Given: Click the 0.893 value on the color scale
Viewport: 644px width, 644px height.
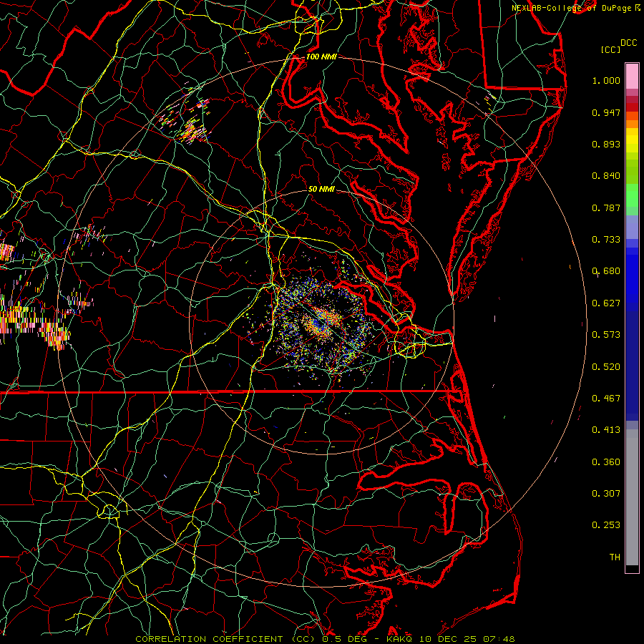Looking at the screenshot, I should click(x=606, y=144).
